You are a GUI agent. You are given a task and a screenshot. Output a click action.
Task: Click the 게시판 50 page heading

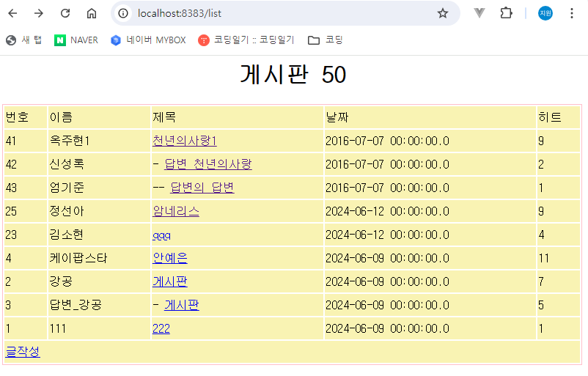(x=293, y=74)
